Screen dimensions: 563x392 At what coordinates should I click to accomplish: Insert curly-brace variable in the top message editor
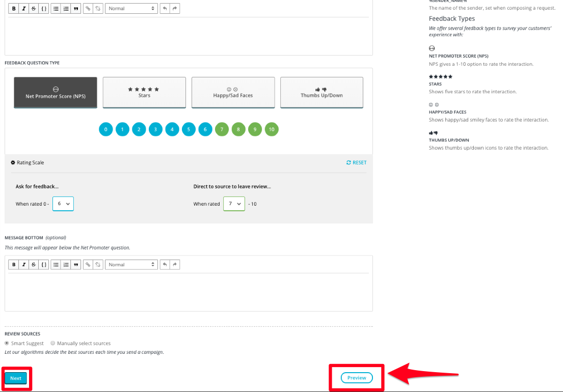44,9
